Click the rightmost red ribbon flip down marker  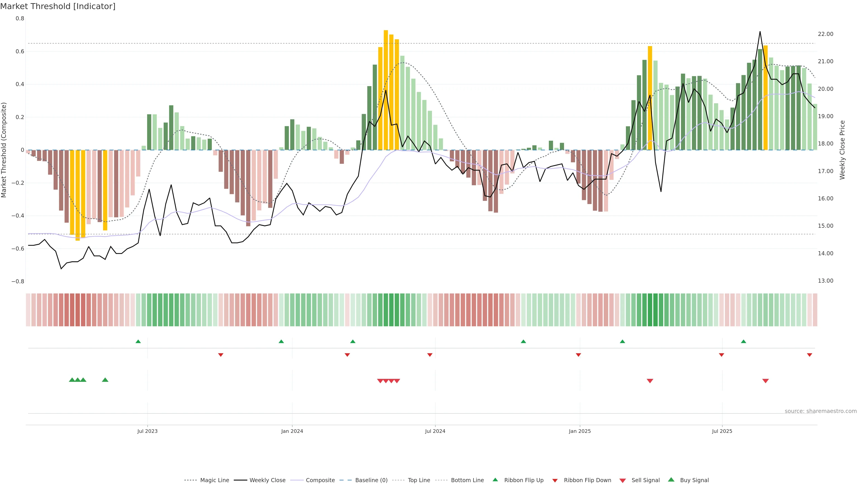tap(809, 355)
